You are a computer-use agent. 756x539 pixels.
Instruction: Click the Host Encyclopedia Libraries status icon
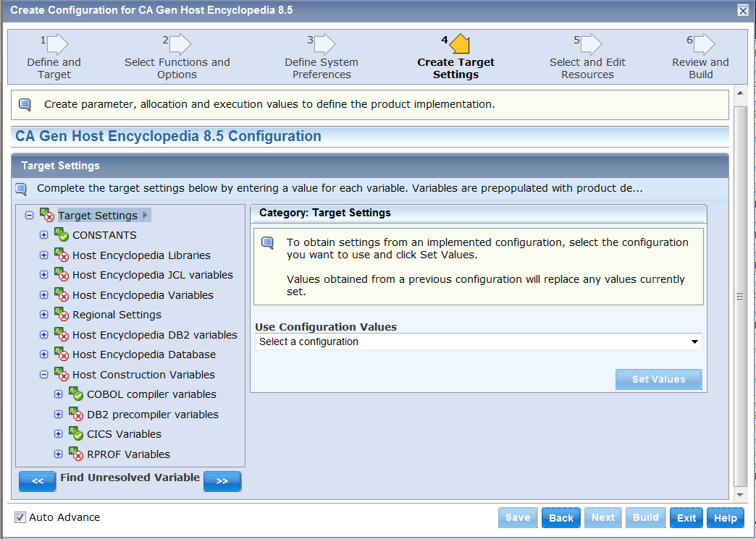(x=62, y=255)
